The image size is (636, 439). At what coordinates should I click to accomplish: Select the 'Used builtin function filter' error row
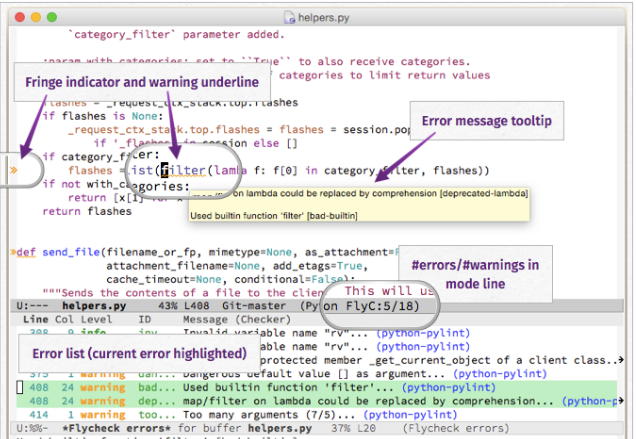point(316,387)
